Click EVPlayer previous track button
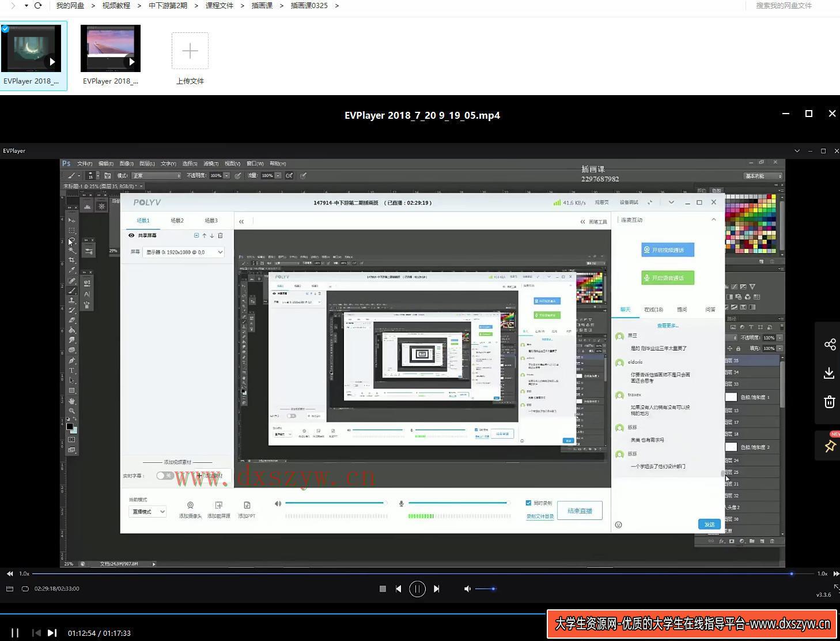The height and width of the screenshot is (641, 840). [x=398, y=589]
